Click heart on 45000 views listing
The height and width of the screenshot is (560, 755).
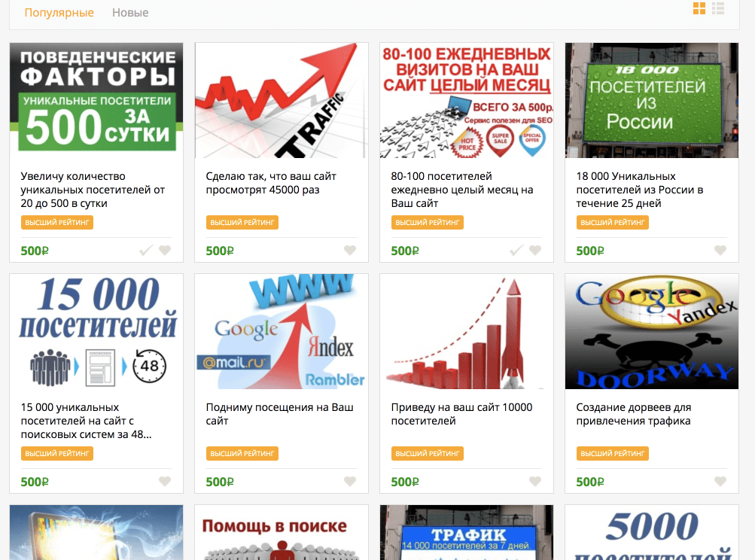(x=350, y=250)
